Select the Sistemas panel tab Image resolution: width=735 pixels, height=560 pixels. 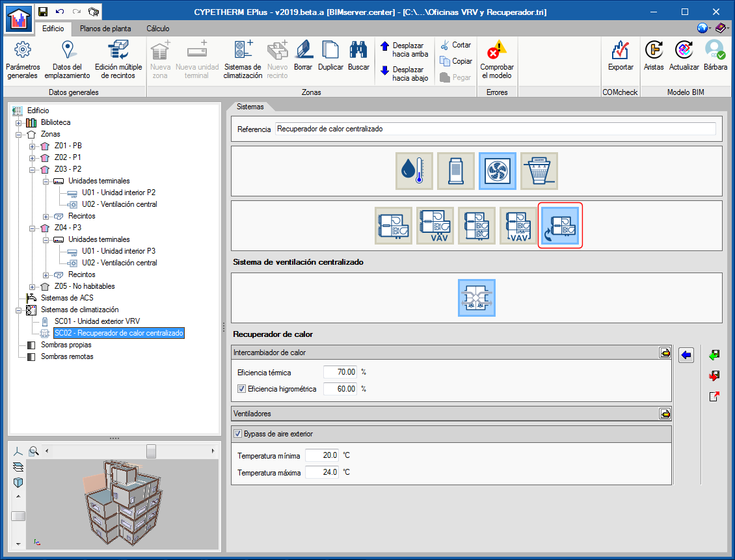[250, 107]
